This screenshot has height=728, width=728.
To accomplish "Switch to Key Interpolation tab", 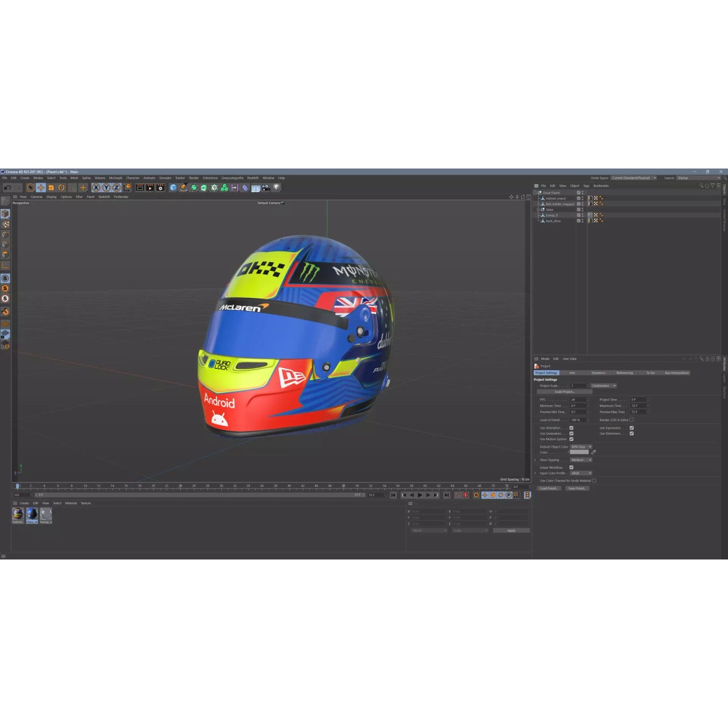I will point(677,373).
